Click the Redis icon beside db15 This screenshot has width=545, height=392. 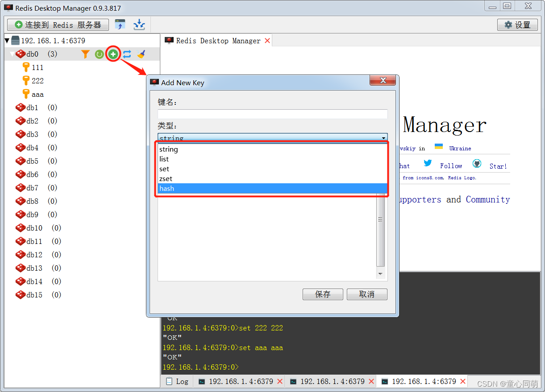tap(21, 295)
